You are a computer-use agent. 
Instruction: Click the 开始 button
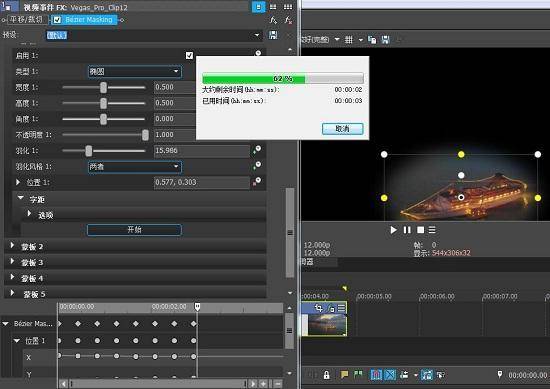click(x=134, y=230)
